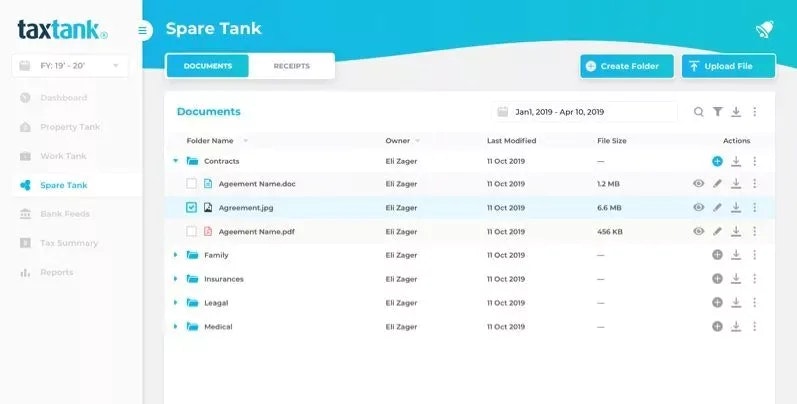Screen dimensions: 797x404
Task: Add file to Medical folder
Action: pos(717,326)
